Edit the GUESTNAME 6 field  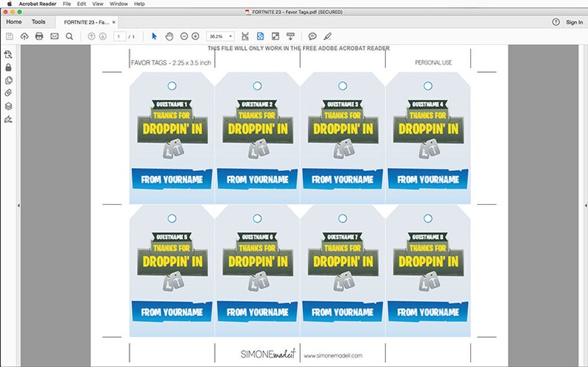(257, 237)
